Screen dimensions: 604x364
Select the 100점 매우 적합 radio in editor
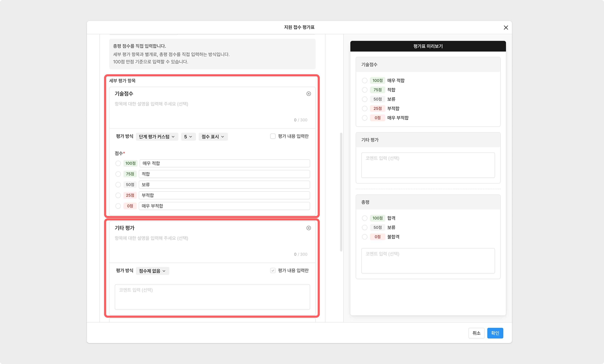coord(118,163)
